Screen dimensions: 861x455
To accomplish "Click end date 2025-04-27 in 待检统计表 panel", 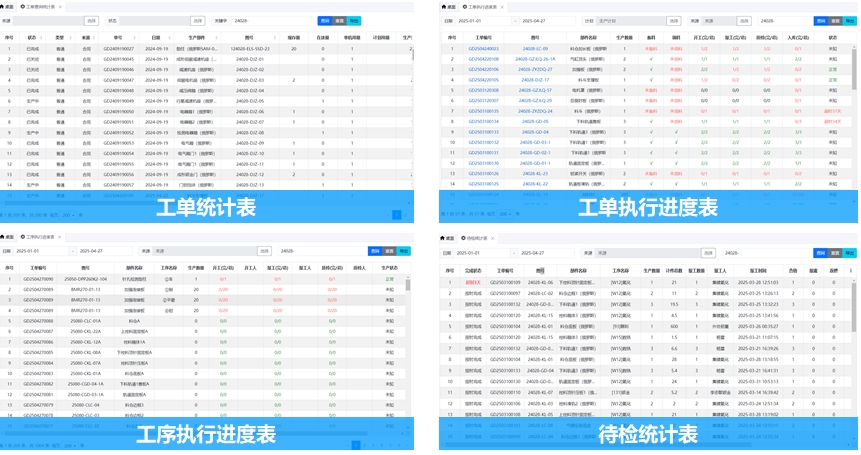I will click(x=546, y=253).
